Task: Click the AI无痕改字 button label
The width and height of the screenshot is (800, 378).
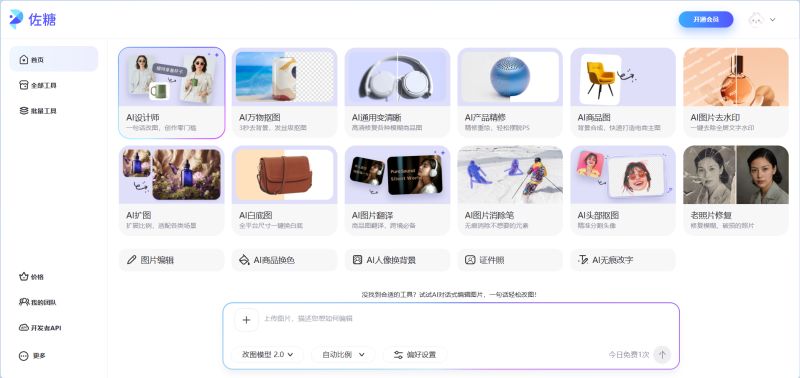Action: pos(613,260)
